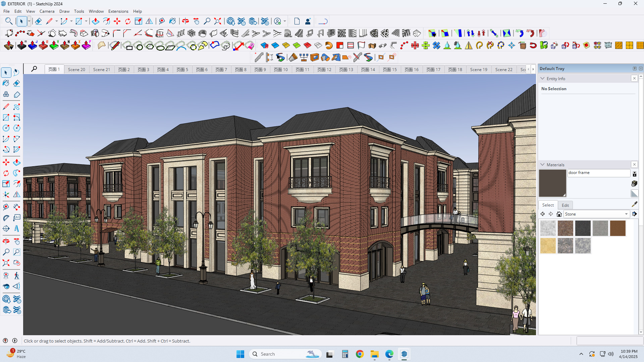Click the Search magnifier in top toolbar

click(x=9, y=21)
